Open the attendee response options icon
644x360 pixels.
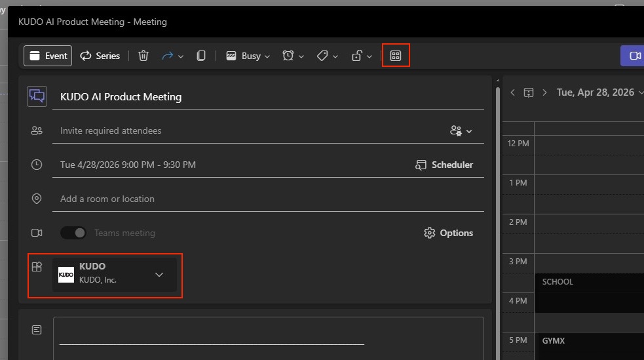[456, 130]
